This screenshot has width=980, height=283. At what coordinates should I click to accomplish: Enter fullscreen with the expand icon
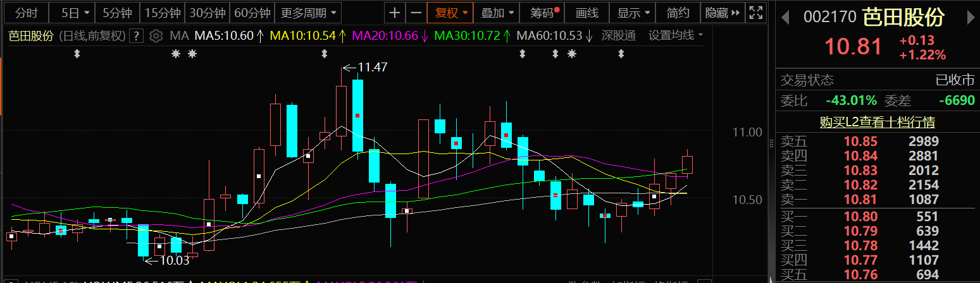coord(755,13)
